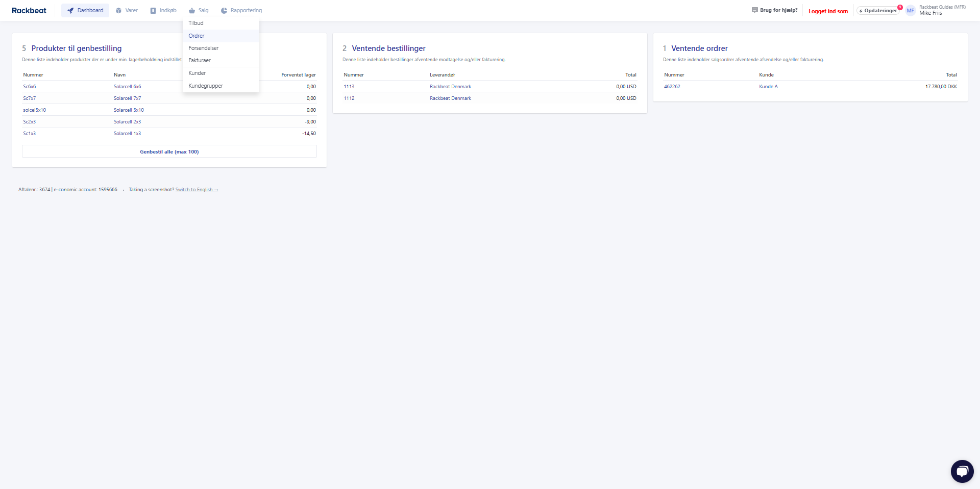Click the 'Leverandør' column header
Screen dimensions: 980x489
tap(443, 75)
